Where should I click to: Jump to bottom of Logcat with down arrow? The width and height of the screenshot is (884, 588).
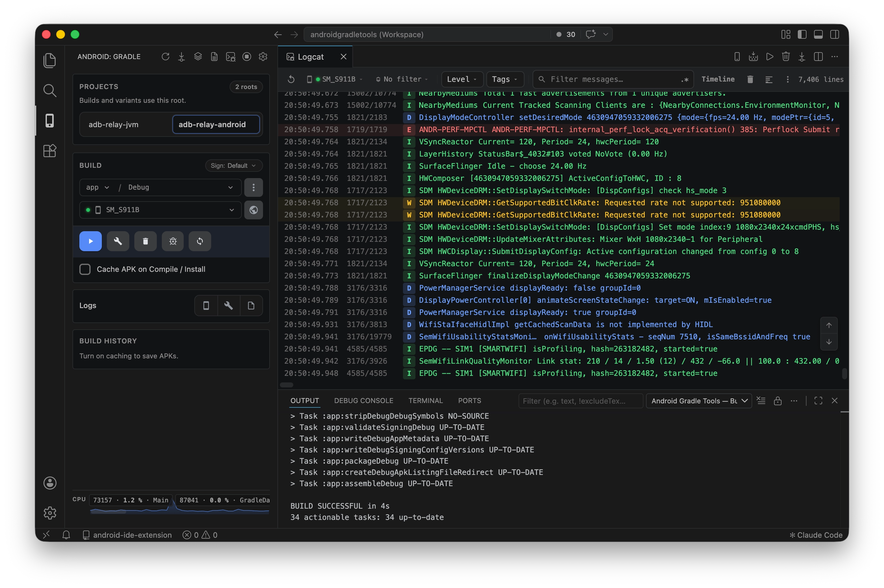click(828, 342)
